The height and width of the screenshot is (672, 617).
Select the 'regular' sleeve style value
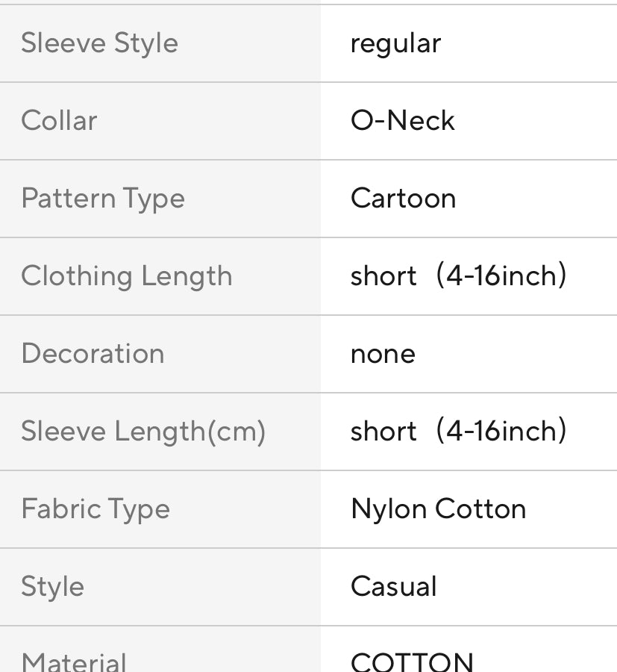[x=395, y=43]
